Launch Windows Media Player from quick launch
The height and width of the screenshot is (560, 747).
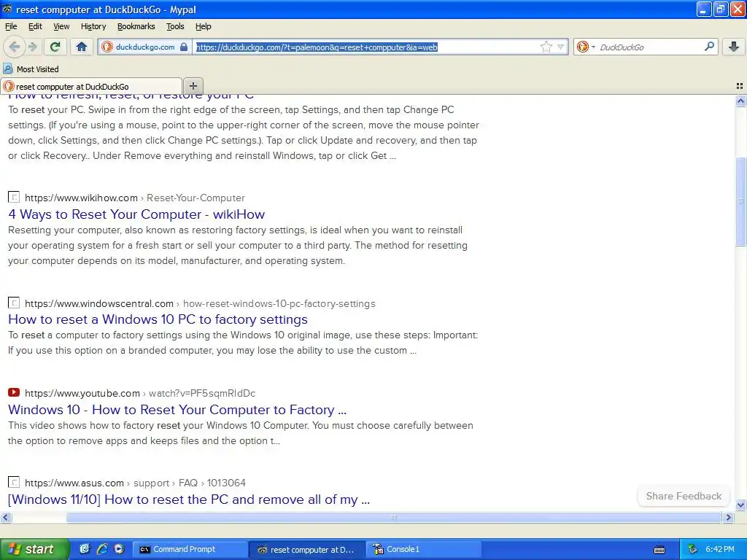[x=119, y=549]
